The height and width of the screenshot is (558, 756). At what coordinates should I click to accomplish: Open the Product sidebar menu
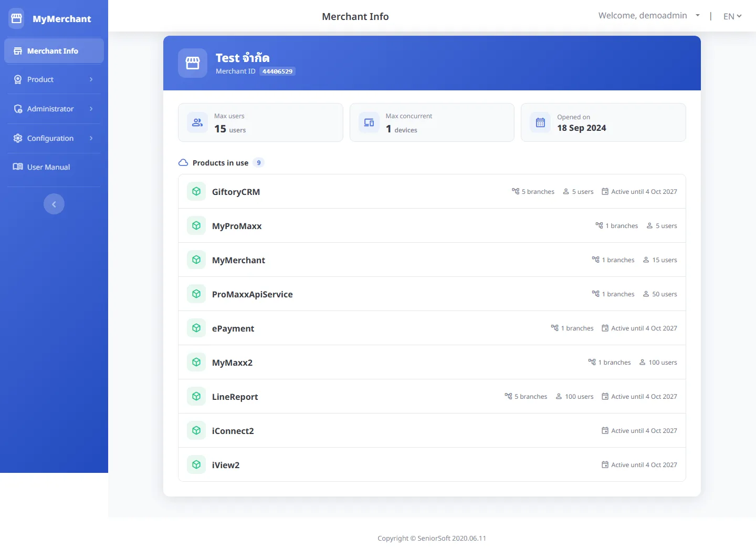click(54, 79)
